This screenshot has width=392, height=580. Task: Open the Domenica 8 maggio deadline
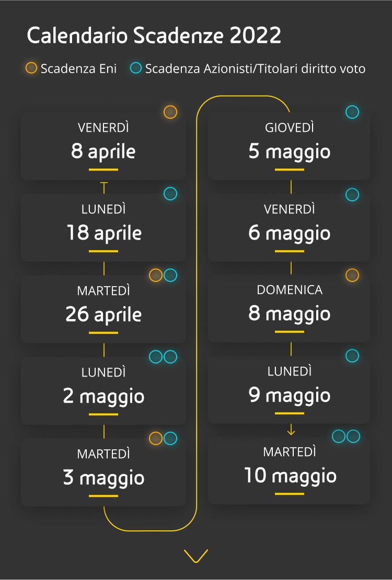pyautogui.click(x=289, y=309)
